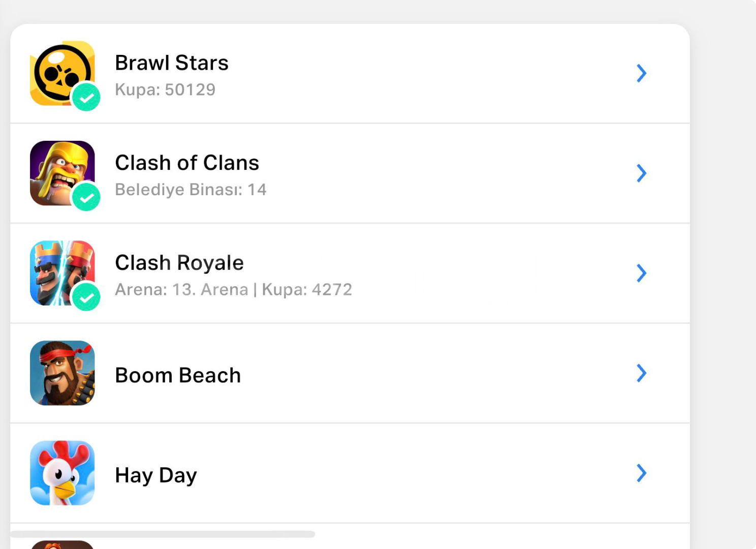Expand Clash of Clans using its chevron
This screenshot has height=549, width=756.
(x=642, y=173)
